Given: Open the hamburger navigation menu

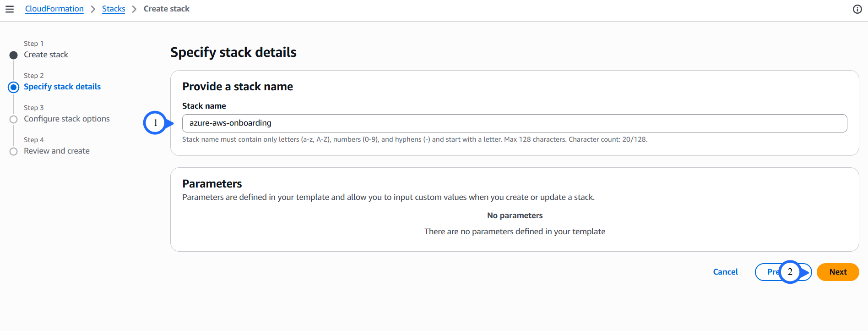Looking at the screenshot, I should pyautogui.click(x=10, y=9).
